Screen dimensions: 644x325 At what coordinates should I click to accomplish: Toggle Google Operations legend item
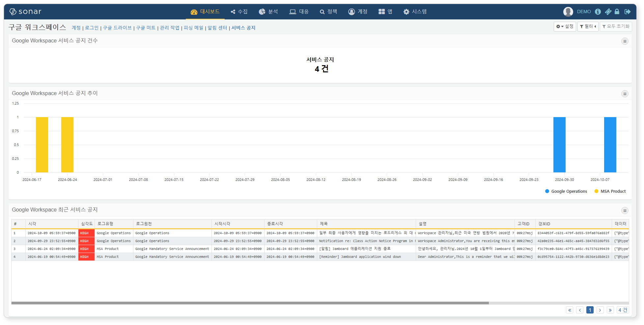(566, 191)
